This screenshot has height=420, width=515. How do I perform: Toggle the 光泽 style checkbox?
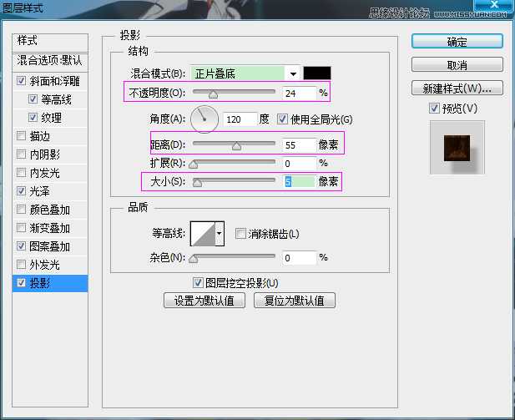pos(21,191)
